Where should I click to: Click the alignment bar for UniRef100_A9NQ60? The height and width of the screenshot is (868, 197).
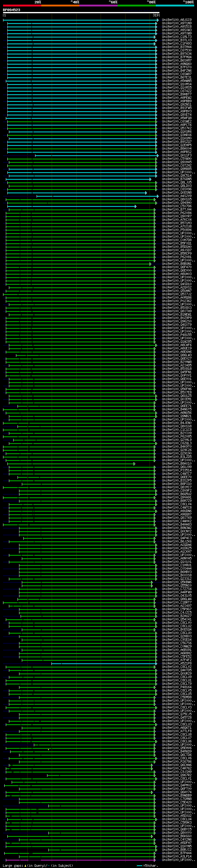[82, 64]
